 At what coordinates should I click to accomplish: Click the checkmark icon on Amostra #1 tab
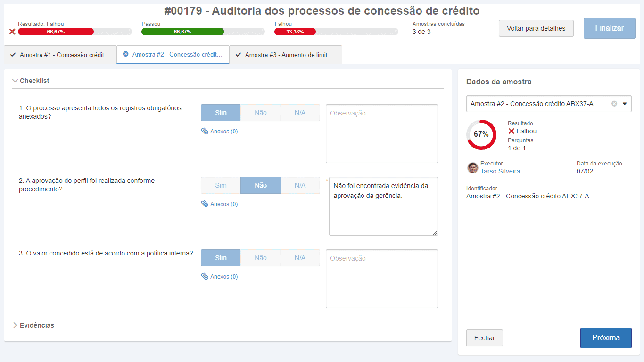[13, 55]
